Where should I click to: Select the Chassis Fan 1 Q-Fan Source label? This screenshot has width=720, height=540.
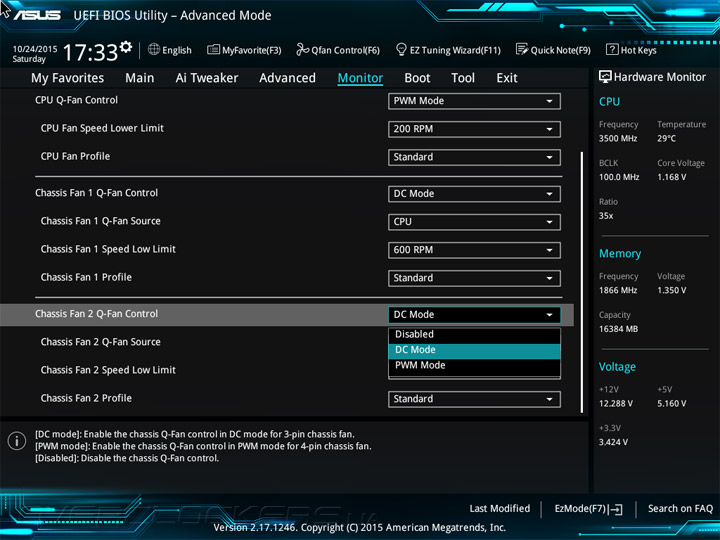(101, 221)
